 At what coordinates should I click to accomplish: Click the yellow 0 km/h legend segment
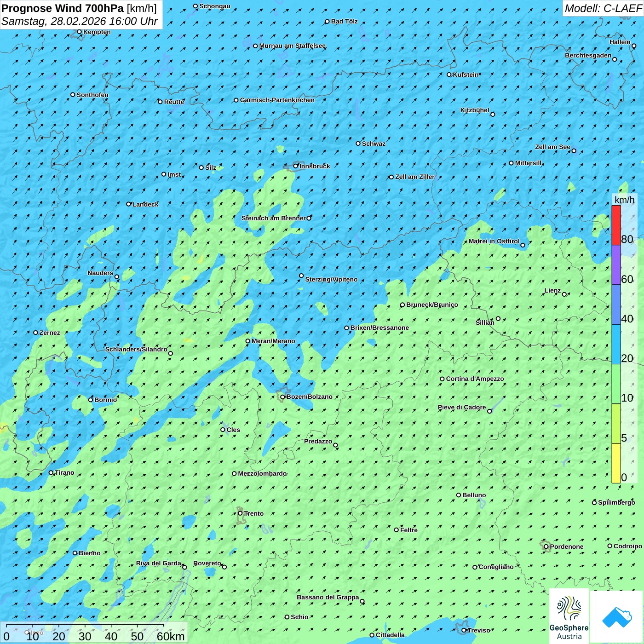coord(616,463)
